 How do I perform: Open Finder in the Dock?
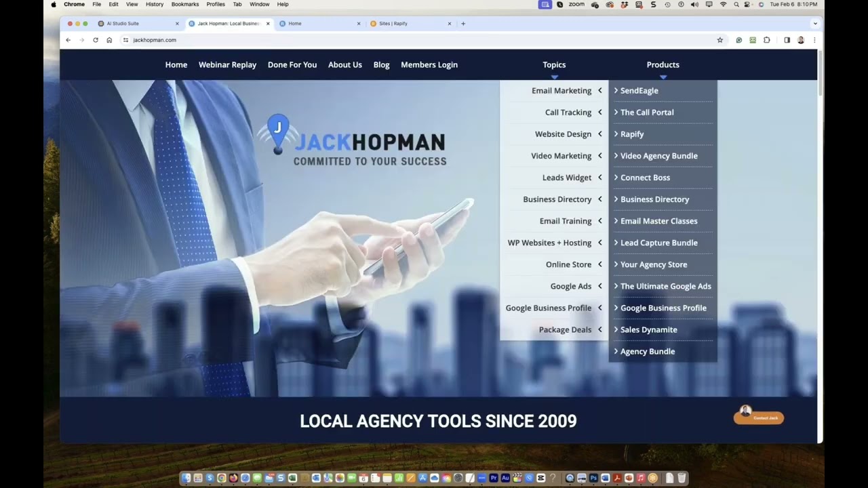[186, 478]
